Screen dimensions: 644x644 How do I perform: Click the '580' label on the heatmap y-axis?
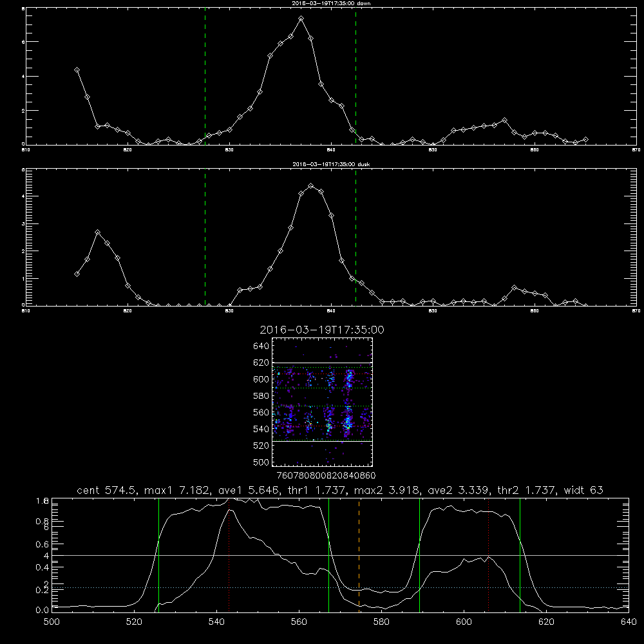click(x=261, y=396)
